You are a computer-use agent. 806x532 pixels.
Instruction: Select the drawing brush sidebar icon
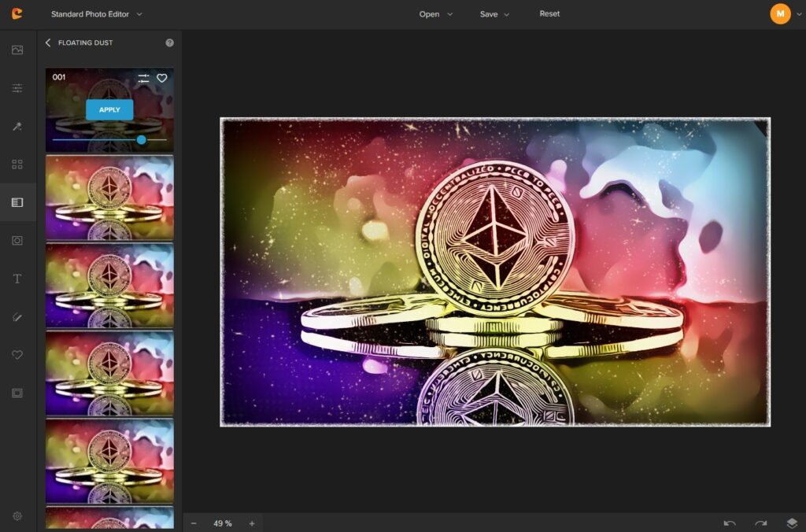tap(17, 316)
